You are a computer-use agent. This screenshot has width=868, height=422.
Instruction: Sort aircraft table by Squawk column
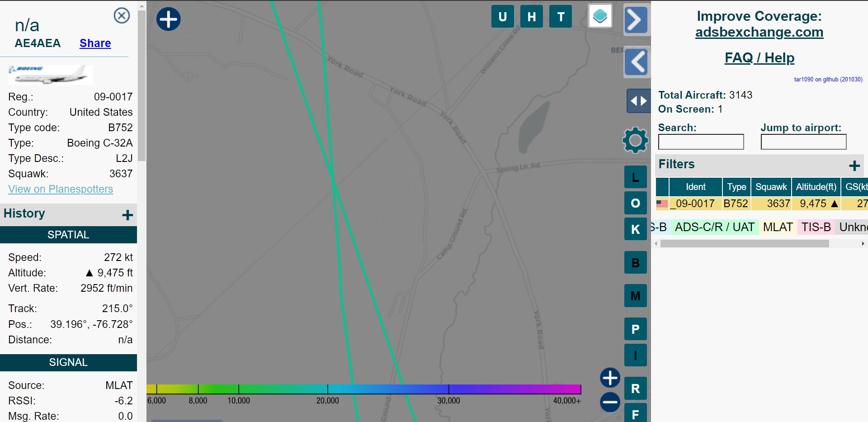tap(771, 187)
